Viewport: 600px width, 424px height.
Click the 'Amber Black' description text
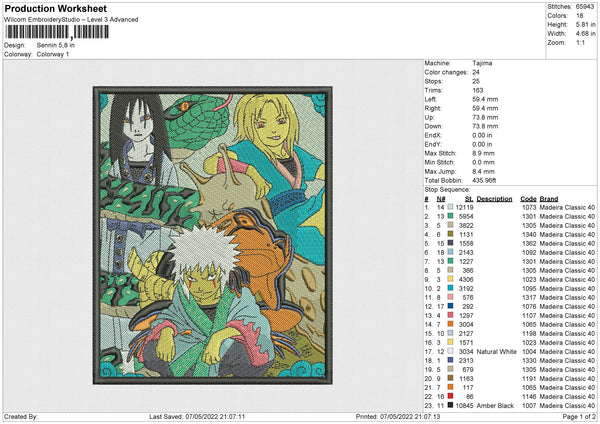pyautogui.click(x=495, y=405)
